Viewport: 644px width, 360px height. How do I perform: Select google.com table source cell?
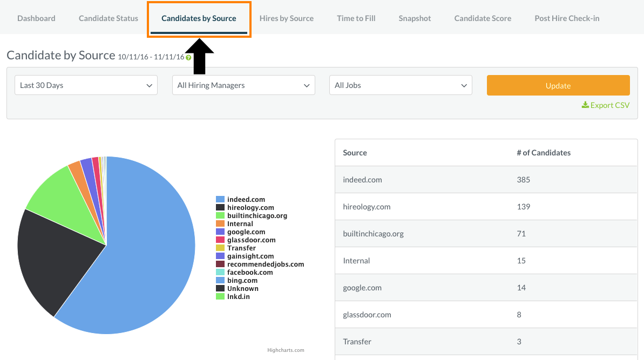click(362, 288)
